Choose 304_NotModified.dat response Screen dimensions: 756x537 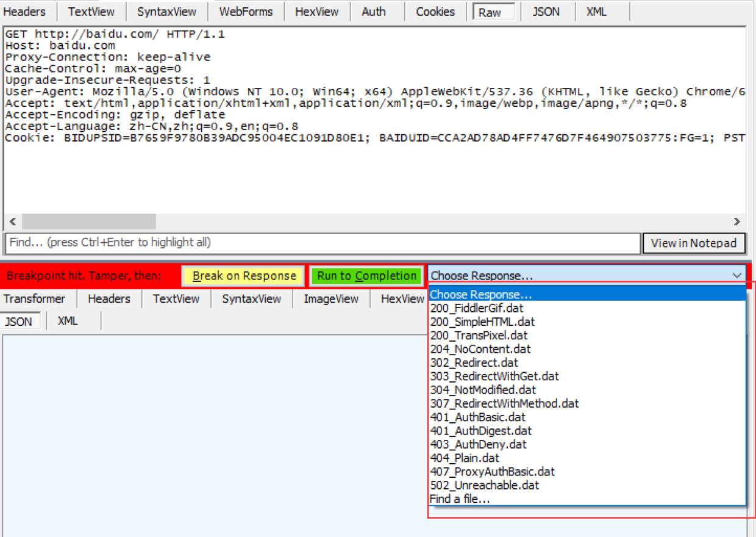(x=483, y=389)
